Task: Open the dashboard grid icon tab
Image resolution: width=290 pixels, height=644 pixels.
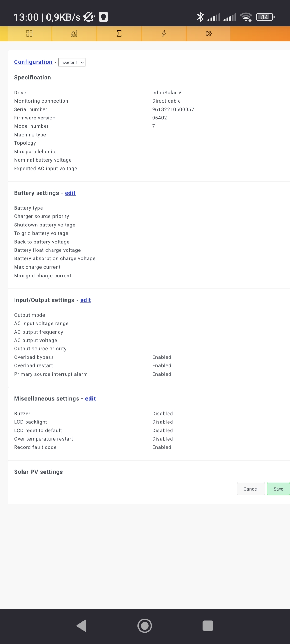Action: pyautogui.click(x=29, y=34)
